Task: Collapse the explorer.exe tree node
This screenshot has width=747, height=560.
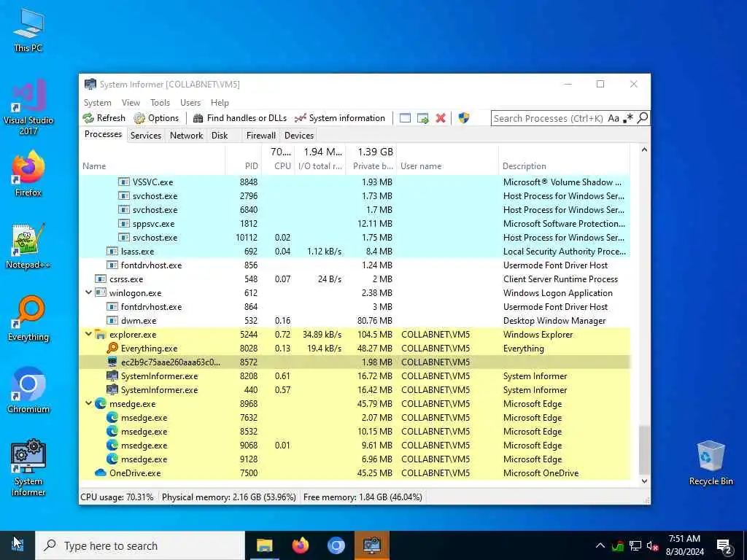Action: tap(88, 334)
